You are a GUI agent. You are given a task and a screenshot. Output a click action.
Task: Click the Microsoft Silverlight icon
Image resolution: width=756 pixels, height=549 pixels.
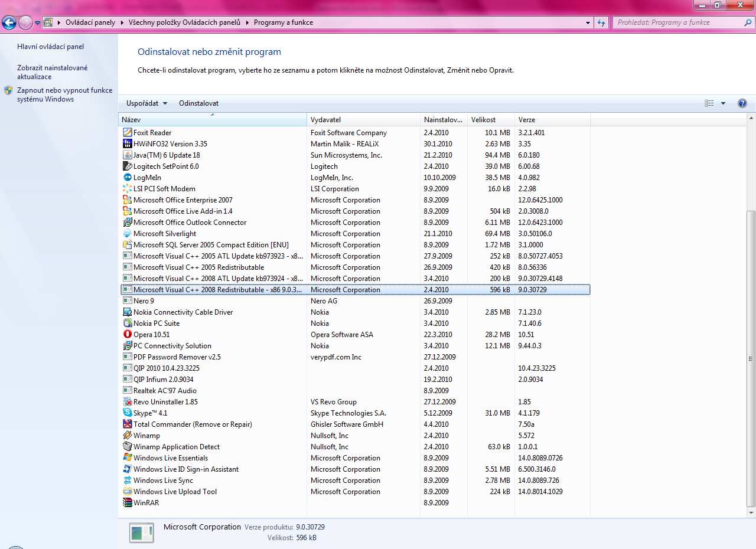click(x=127, y=234)
